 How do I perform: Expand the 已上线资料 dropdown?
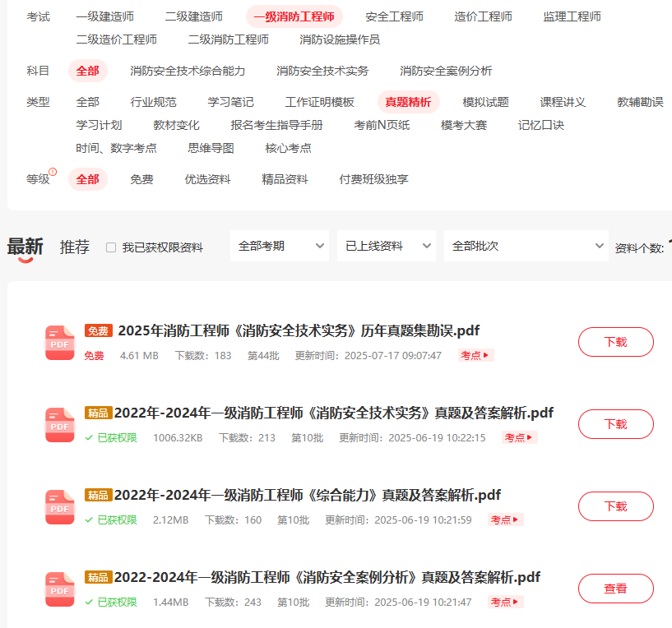tap(386, 246)
